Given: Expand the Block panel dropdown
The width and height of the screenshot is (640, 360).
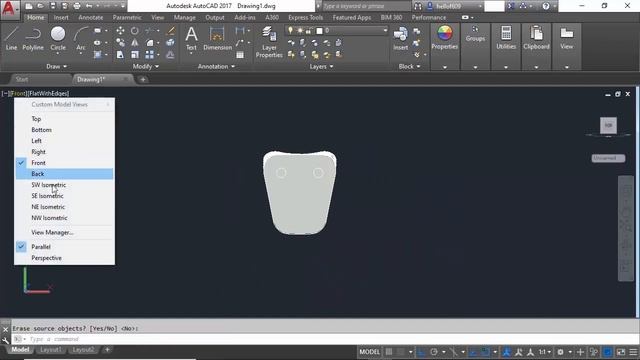Looking at the screenshot, I should click(x=409, y=66).
